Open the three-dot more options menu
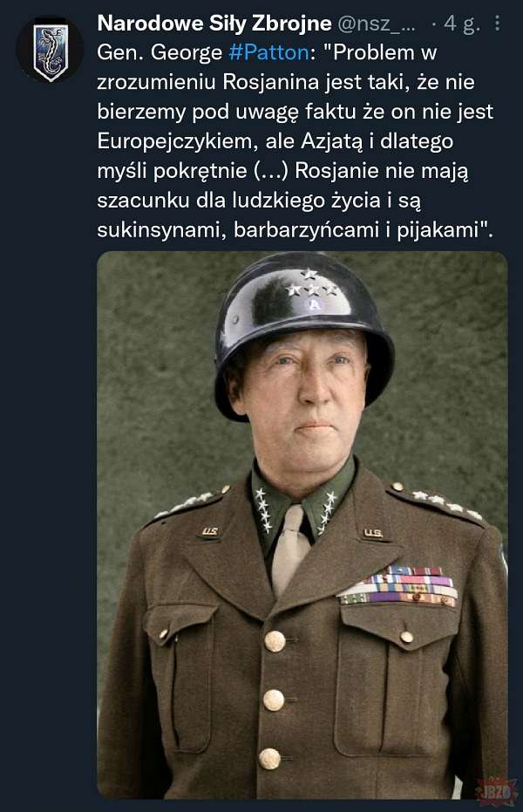 pos(497,24)
